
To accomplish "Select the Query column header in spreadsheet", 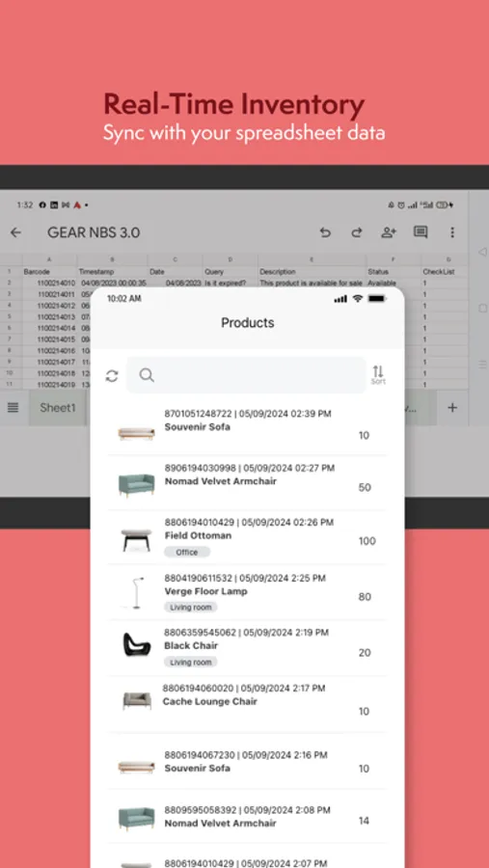I will pos(214,272).
